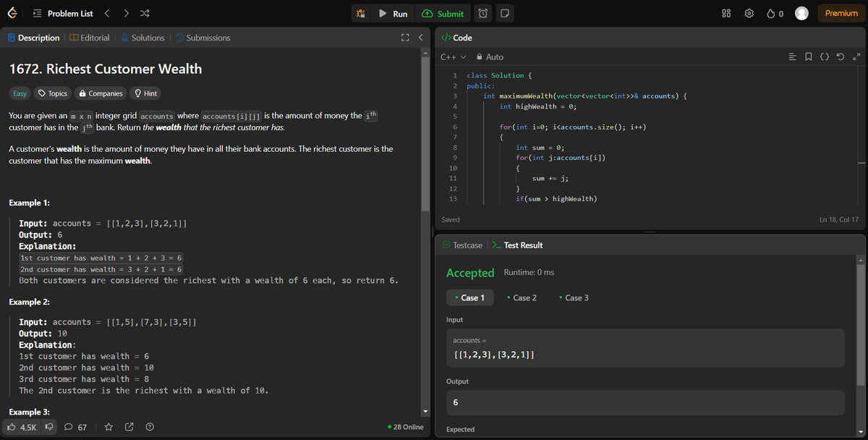Show Case 1 result
The height and width of the screenshot is (440, 868).
[x=469, y=297]
